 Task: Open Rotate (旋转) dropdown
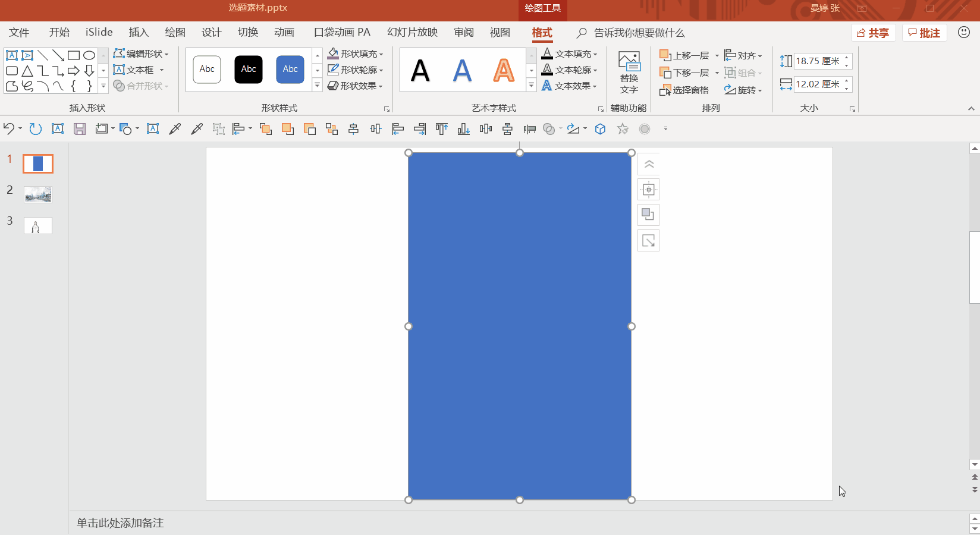click(743, 90)
